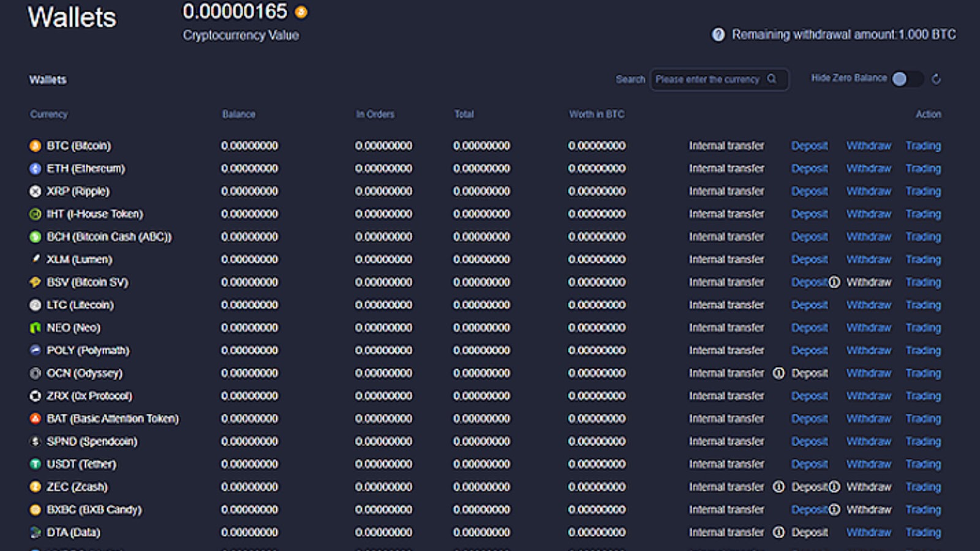Image resolution: width=980 pixels, height=551 pixels.
Task: Click Internal transfer for IHT row
Action: [726, 214]
